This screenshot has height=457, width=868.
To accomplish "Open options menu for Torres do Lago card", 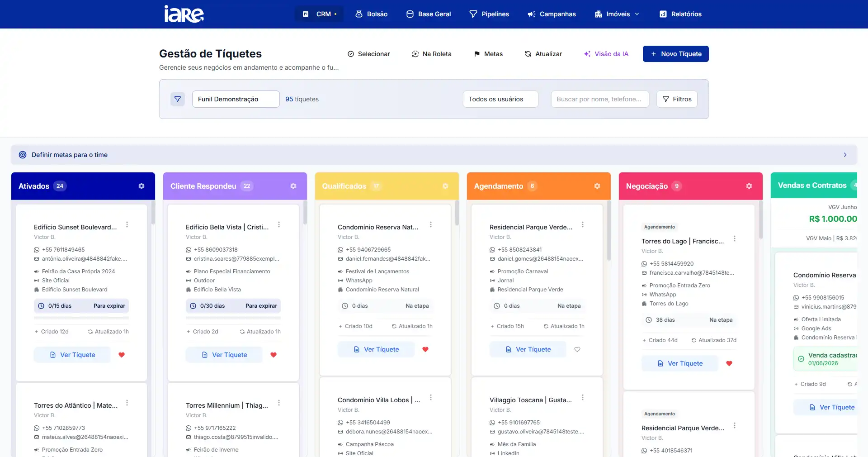I will [x=735, y=238].
